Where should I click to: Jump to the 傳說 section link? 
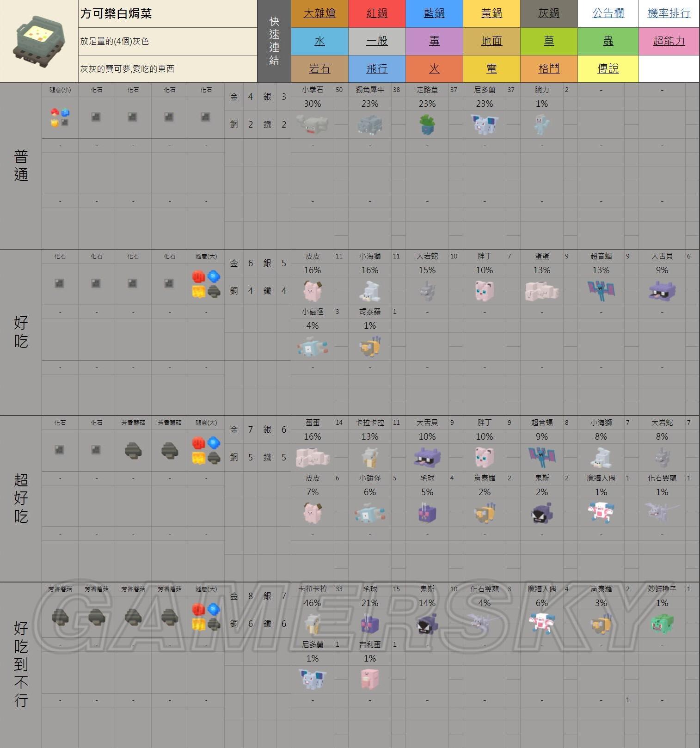pos(608,69)
